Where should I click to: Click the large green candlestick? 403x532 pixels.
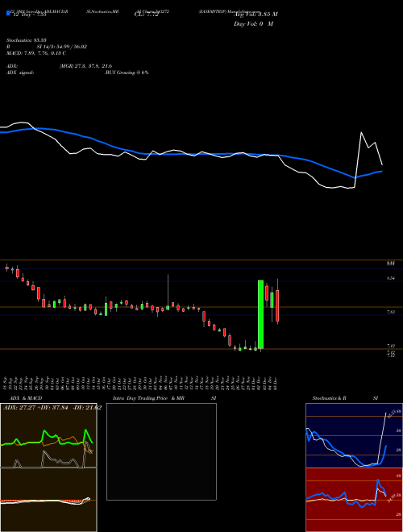(260, 314)
